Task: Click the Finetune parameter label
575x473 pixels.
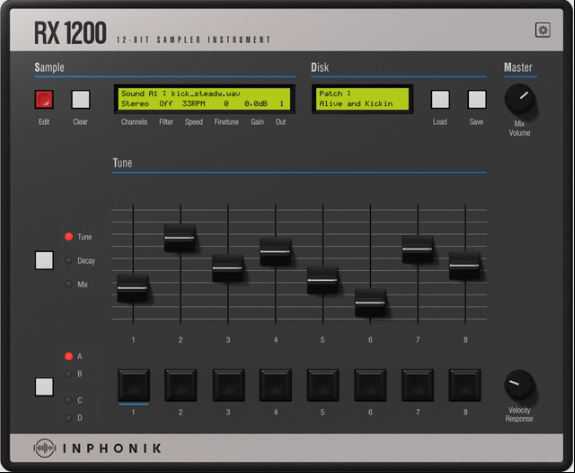Action: click(x=226, y=122)
